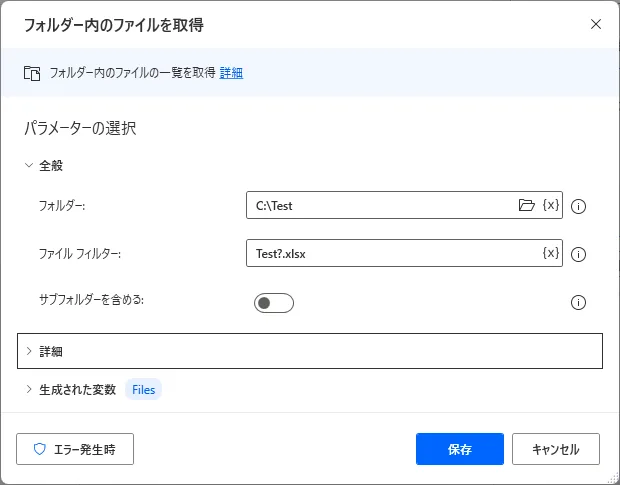The image size is (620, 485).
Task: Open the folder browse icon in フォルダー field
Action: pos(527,205)
